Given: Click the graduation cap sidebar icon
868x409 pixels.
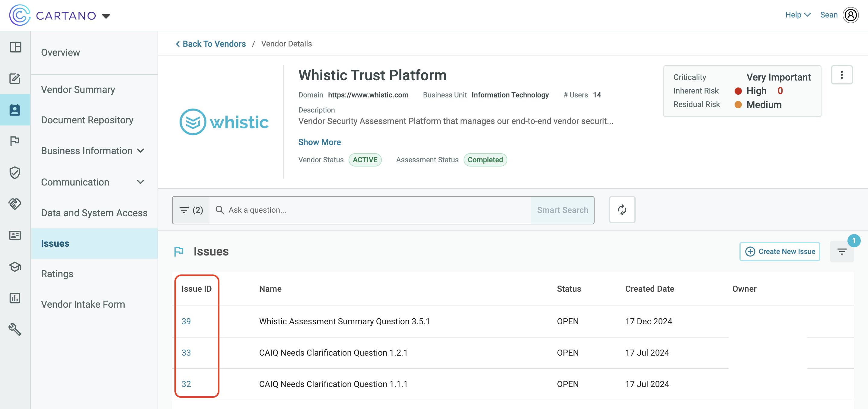Looking at the screenshot, I should tap(15, 267).
